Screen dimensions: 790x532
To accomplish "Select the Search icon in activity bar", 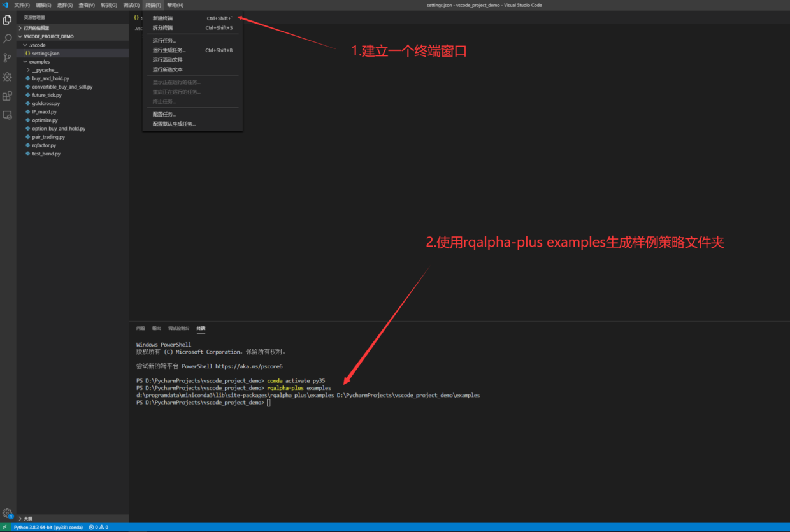I will click(7, 38).
